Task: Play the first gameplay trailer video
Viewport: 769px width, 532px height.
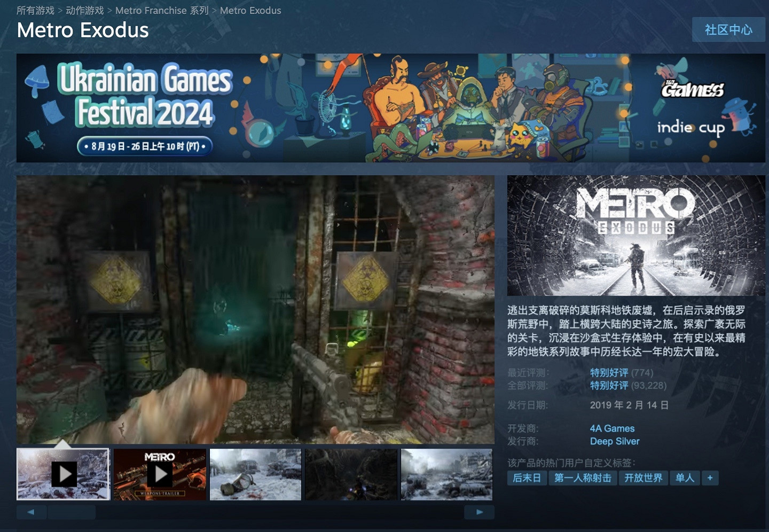Action: [62, 473]
